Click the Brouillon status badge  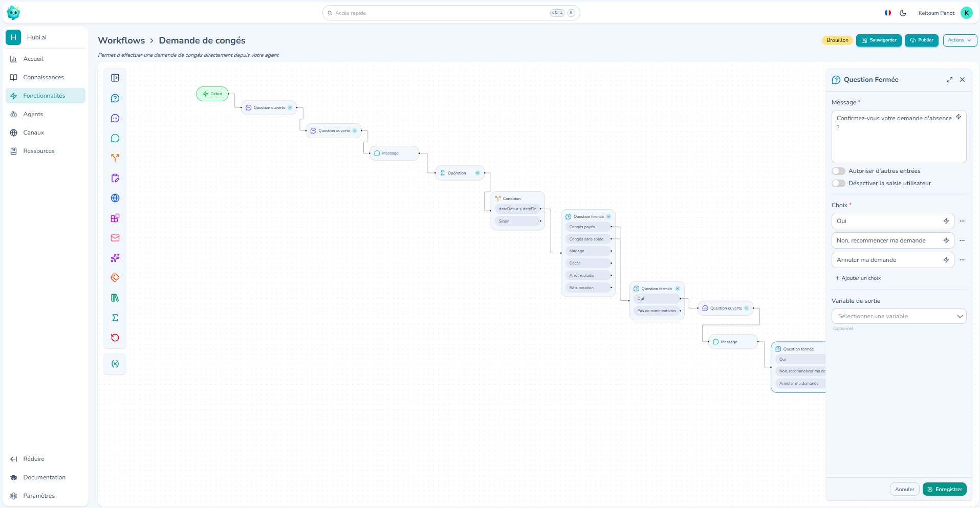tap(837, 40)
